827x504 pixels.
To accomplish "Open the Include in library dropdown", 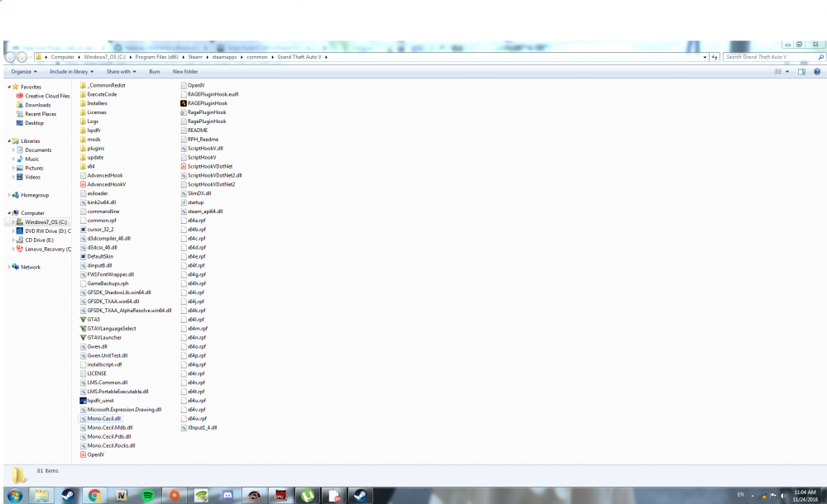I will (72, 72).
